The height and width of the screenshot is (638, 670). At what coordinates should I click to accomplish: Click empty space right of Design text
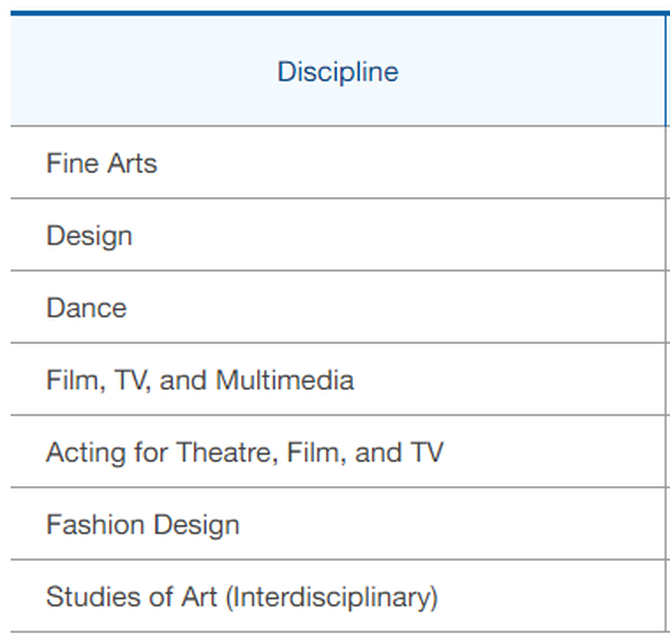click(x=397, y=235)
